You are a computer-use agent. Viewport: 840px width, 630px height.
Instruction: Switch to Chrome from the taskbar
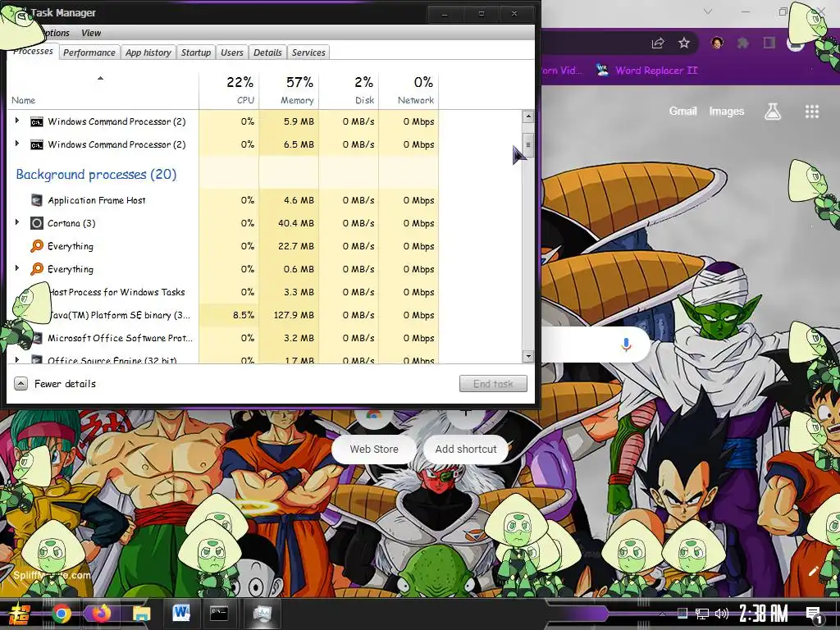point(62,614)
